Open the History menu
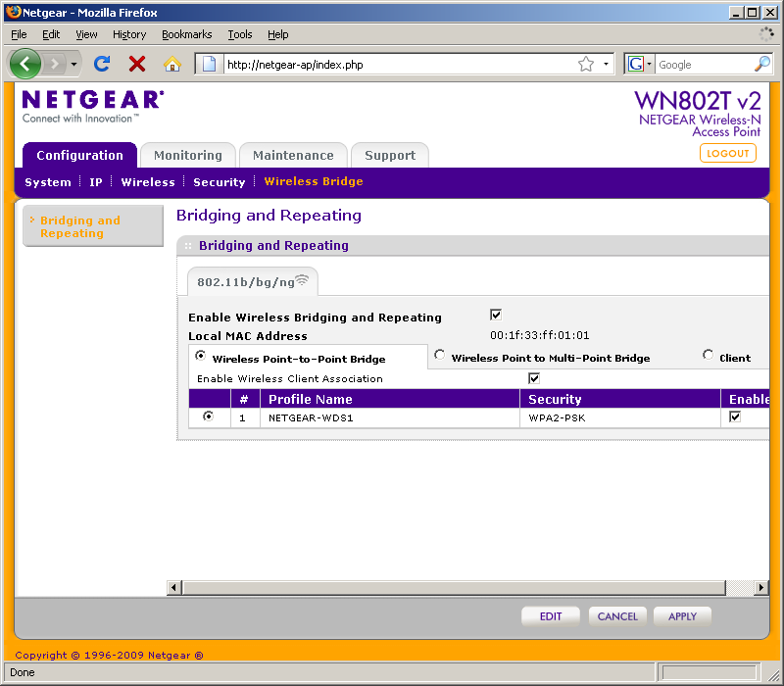 pos(129,34)
